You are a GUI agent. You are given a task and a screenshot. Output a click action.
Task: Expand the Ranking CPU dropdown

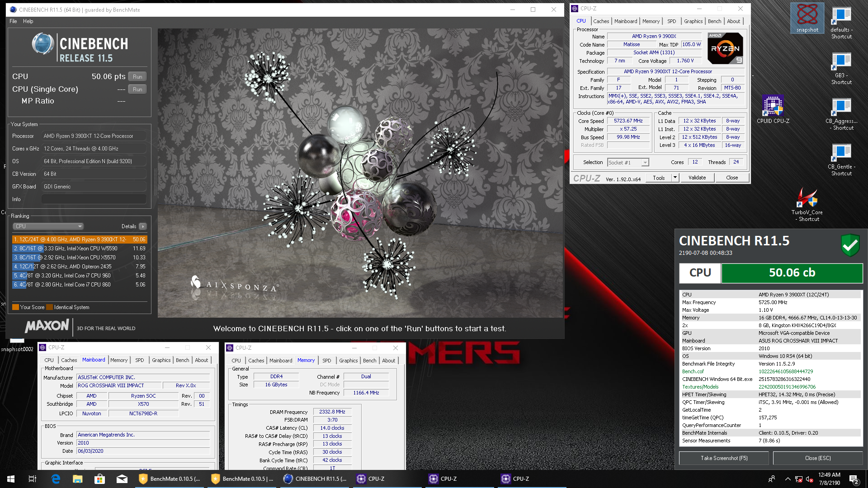coord(48,226)
